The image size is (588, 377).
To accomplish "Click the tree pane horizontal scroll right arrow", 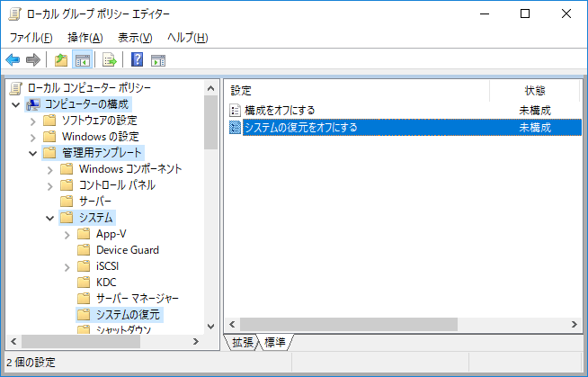I will pos(195,341).
